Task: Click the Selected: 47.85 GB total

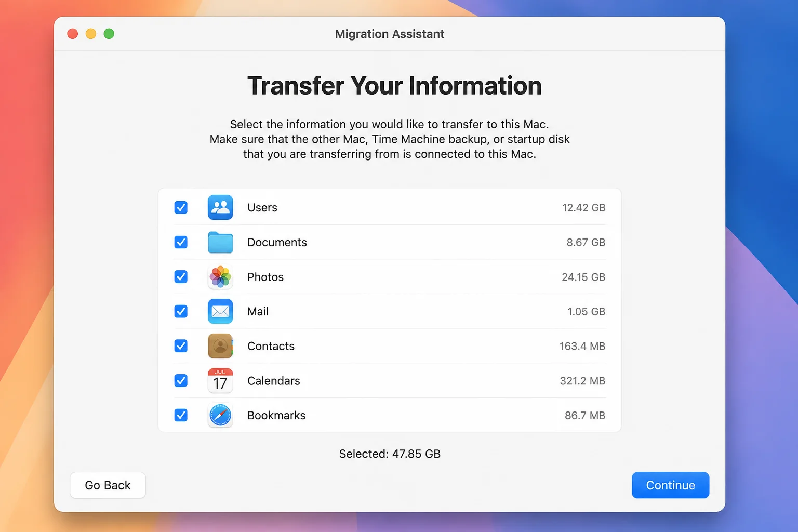Action: (x=390, y=454)
